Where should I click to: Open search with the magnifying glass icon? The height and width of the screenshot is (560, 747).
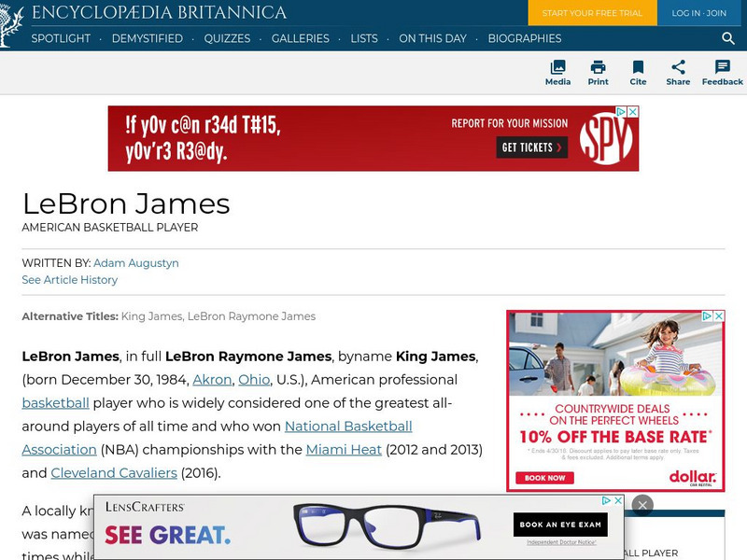pyautogui.click(x=727, y=39)
